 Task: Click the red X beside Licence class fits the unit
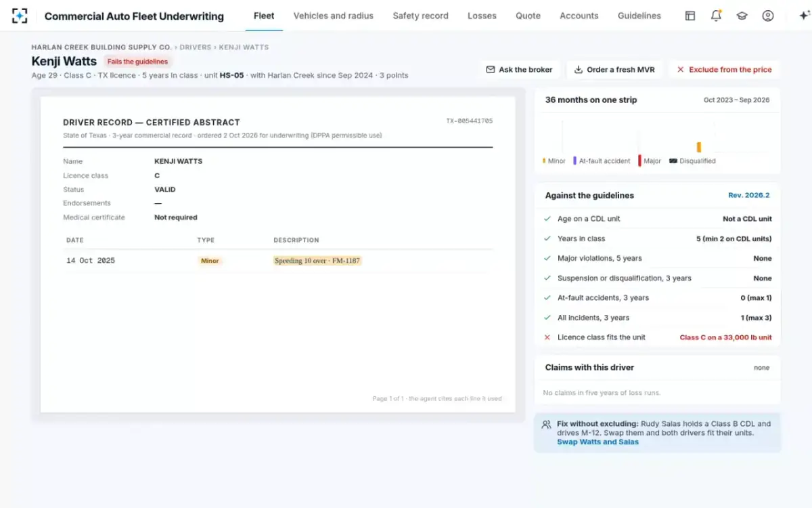[x=547, y=337]
